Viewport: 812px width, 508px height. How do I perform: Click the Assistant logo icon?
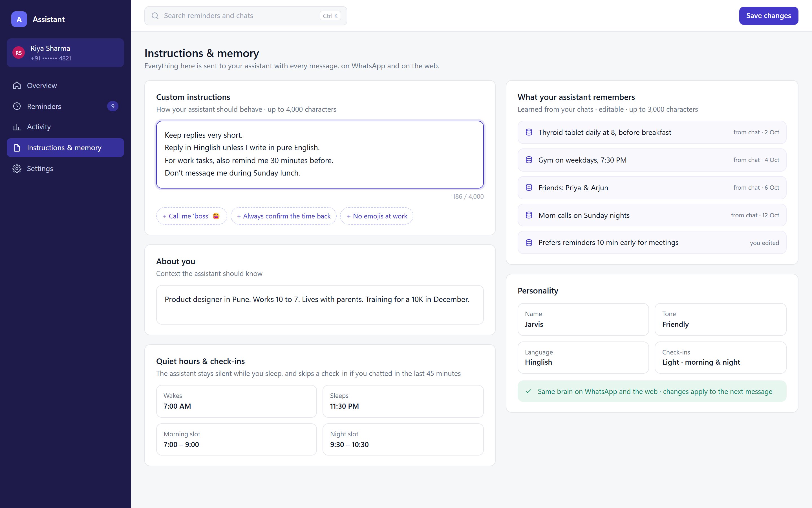click(x=19, y=19)
